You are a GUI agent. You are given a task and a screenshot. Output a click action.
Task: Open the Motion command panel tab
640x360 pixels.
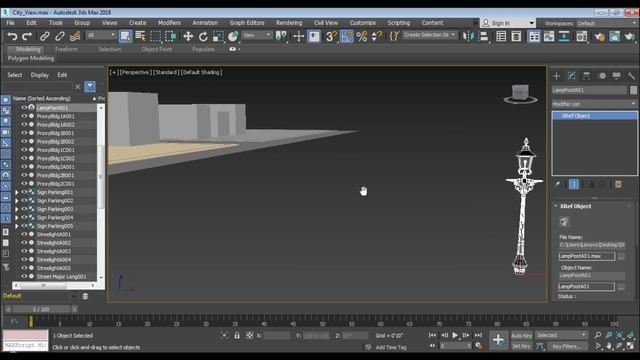click(602, 76)
